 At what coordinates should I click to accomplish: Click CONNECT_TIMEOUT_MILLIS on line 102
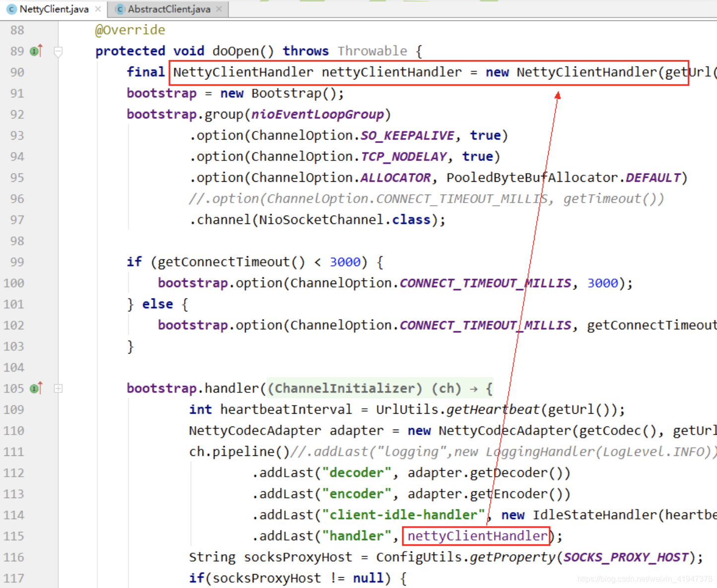pos(485,326)
